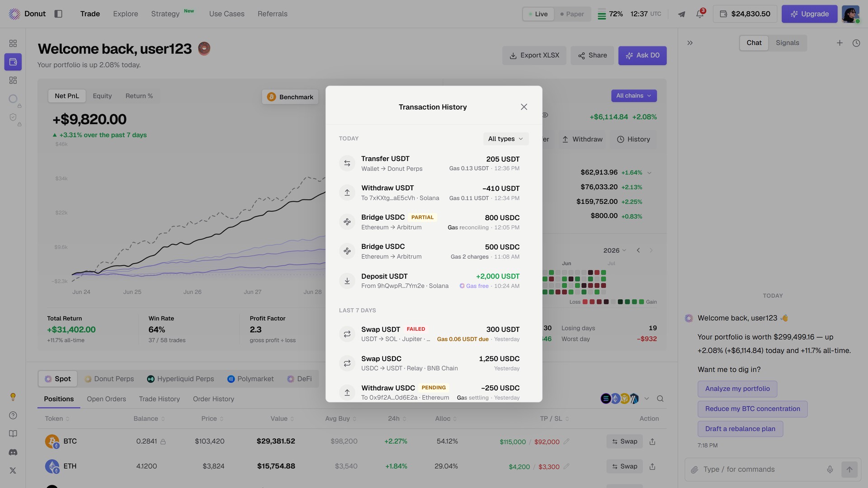The width and height of the screenshot is (868, 488).
Task: Open the All types filter dropdown
Action: pyautogui.click(x=505, y=139)
